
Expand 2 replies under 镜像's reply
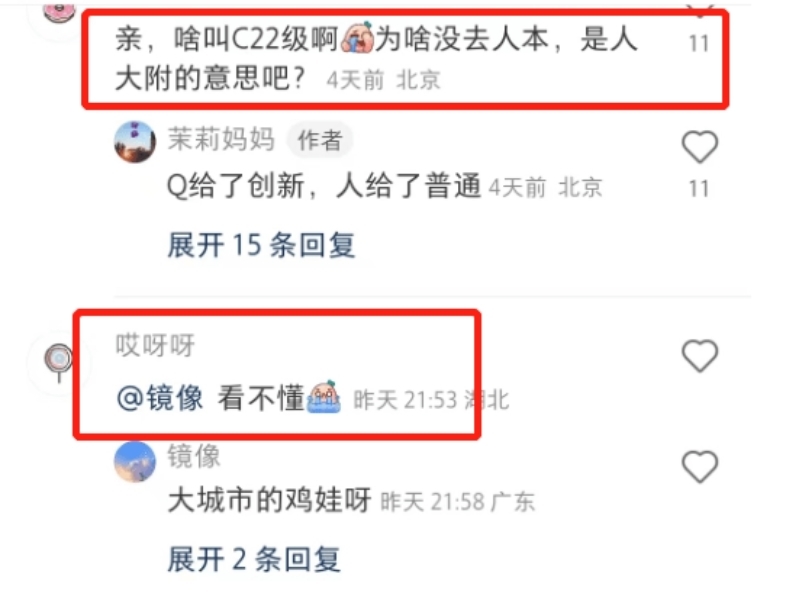pos(254,559)
